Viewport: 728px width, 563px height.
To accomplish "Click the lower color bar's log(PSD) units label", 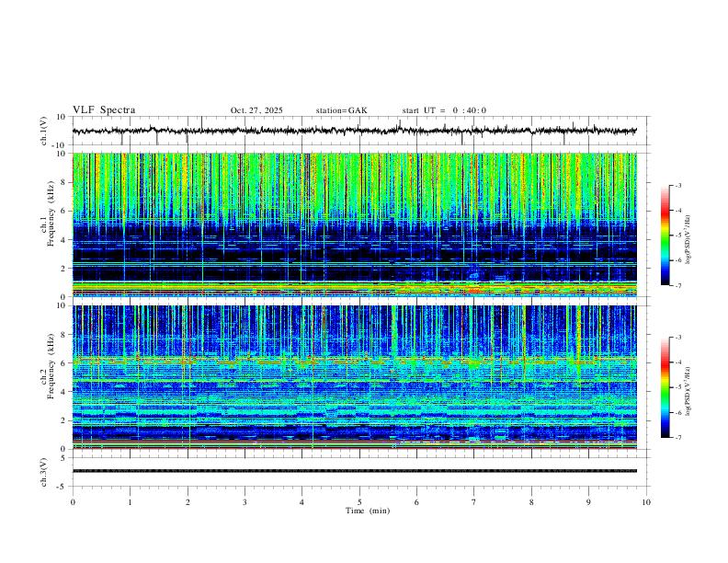I will [688, 392].
